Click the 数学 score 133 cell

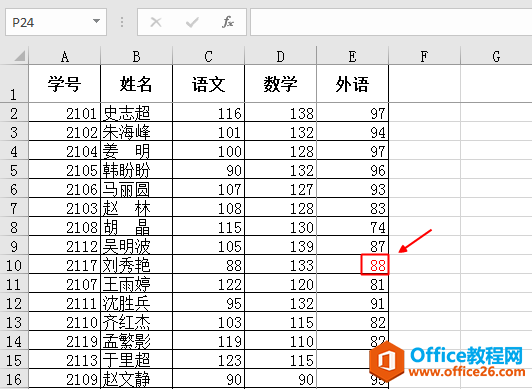click(x=280, y=264)
